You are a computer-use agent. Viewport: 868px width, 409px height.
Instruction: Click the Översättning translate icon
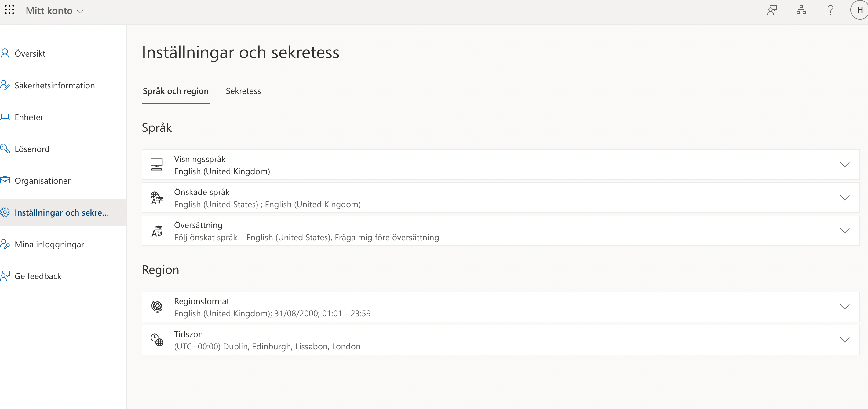pos(157,231)
